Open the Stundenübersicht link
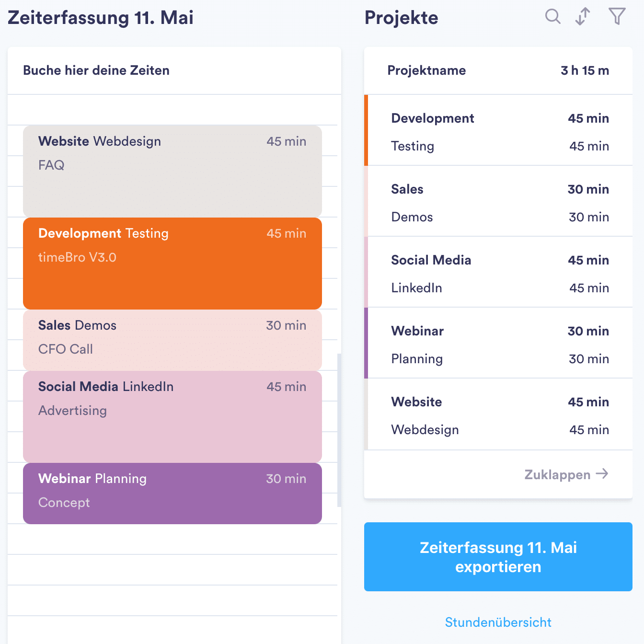The width and height of the screenshot is (644, 644). 498,622
